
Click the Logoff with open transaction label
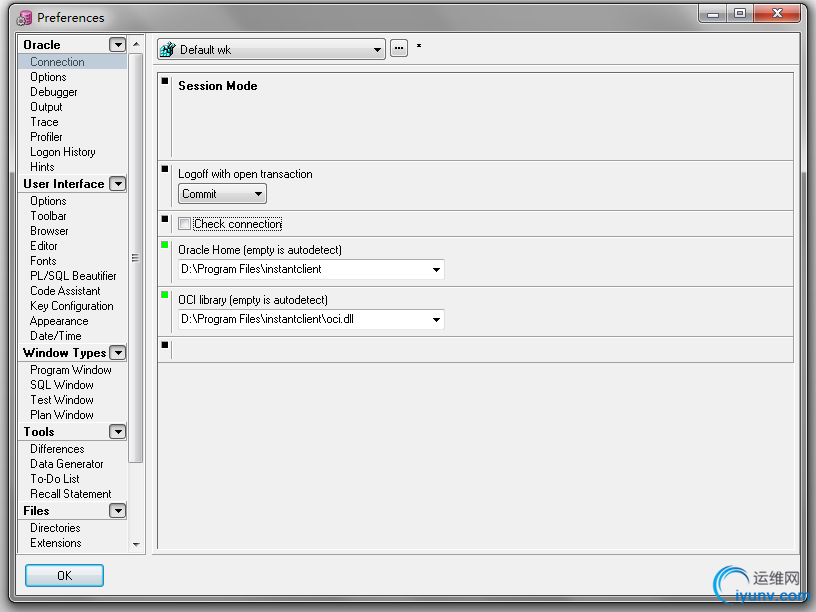point(245,174)
